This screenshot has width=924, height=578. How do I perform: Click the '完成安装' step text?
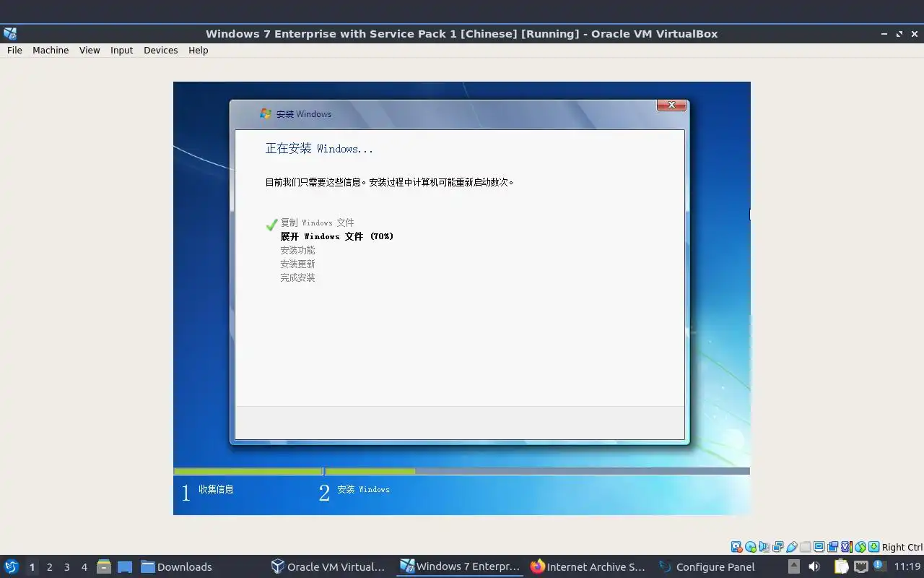tap(297, 277)
